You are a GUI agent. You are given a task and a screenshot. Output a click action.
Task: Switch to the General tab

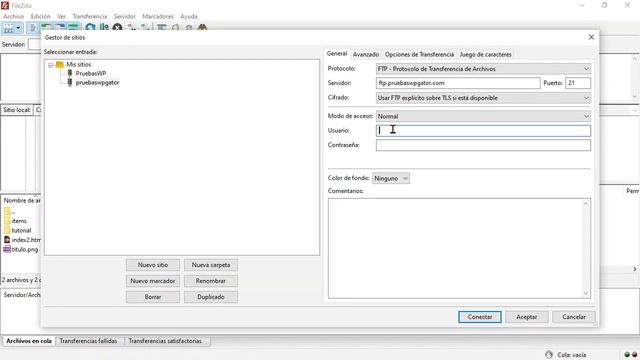(x=337, y=53)
